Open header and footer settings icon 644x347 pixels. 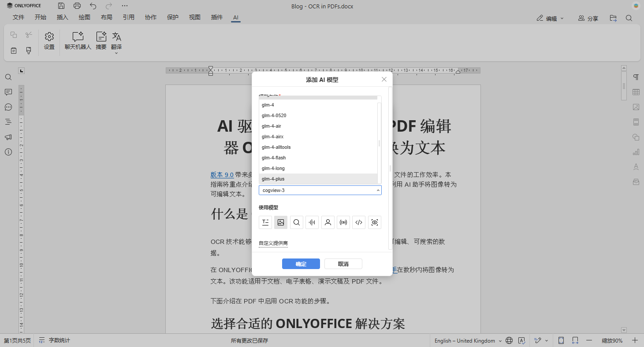point(636,122)
